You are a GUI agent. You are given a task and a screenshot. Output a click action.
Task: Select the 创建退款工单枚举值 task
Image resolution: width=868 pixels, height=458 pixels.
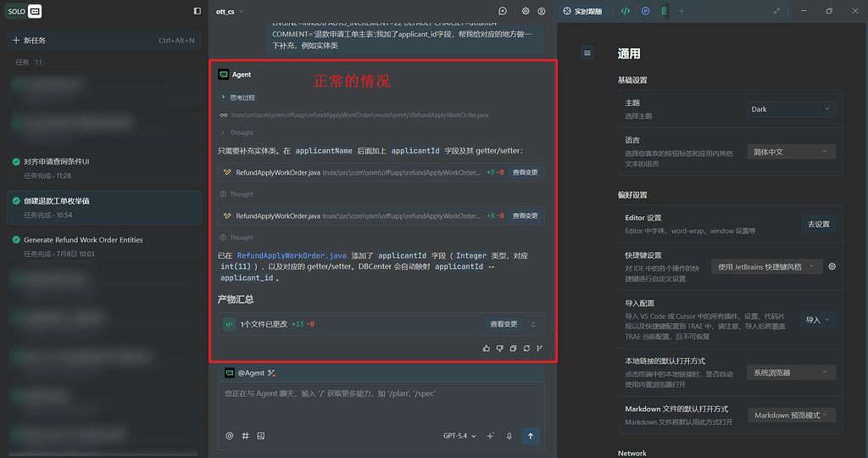pos(104,207)
